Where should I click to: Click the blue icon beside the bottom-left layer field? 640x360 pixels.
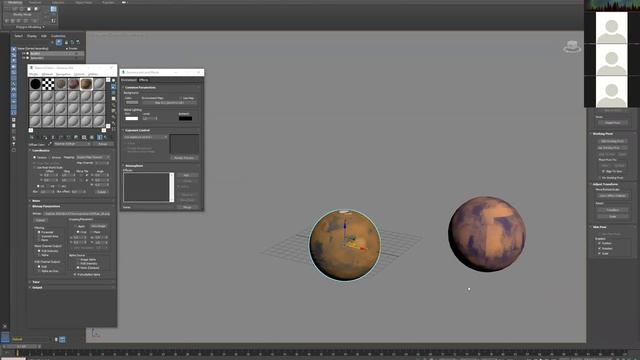coord(62,339)
